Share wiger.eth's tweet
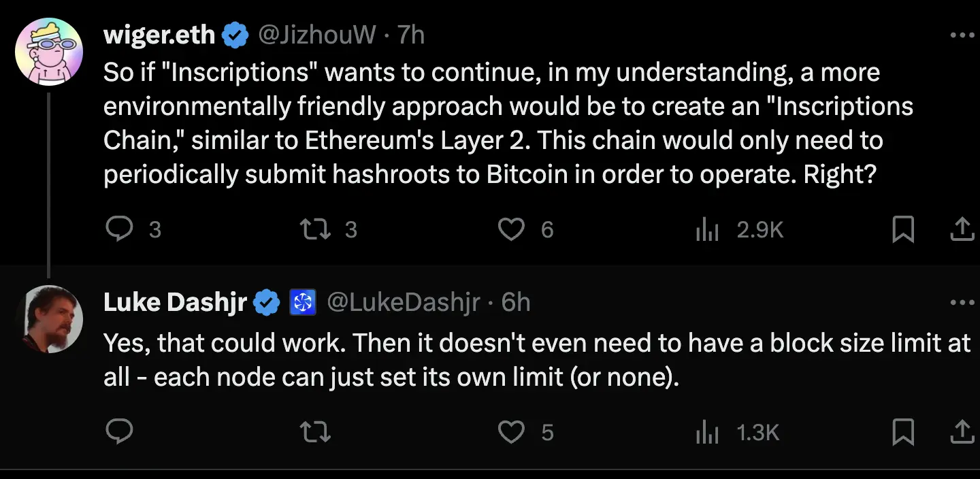980x479 pixels. [x=962, y=229]
